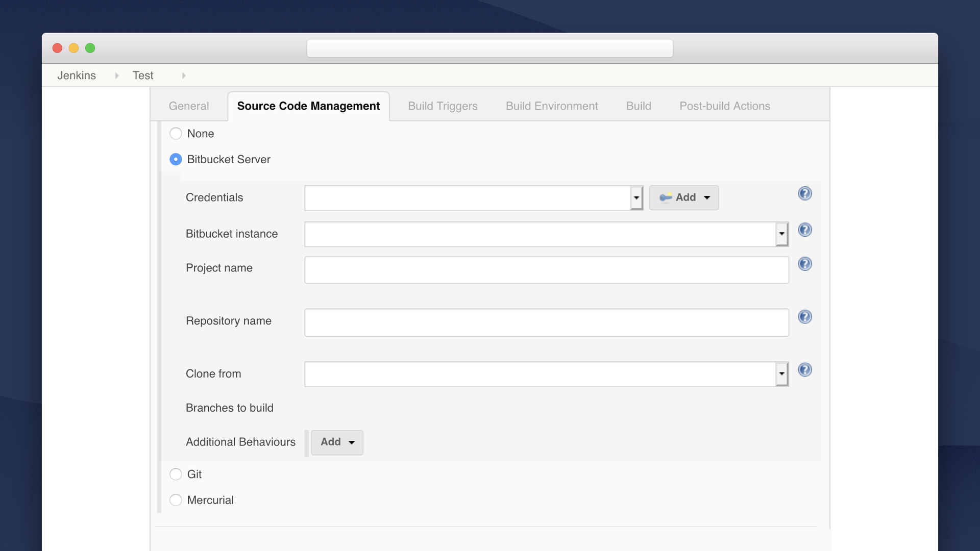Screen dimensions: 980x551
Task: Click breadcrumb arrow after Jenkins
Action: (x=117, y=76)
